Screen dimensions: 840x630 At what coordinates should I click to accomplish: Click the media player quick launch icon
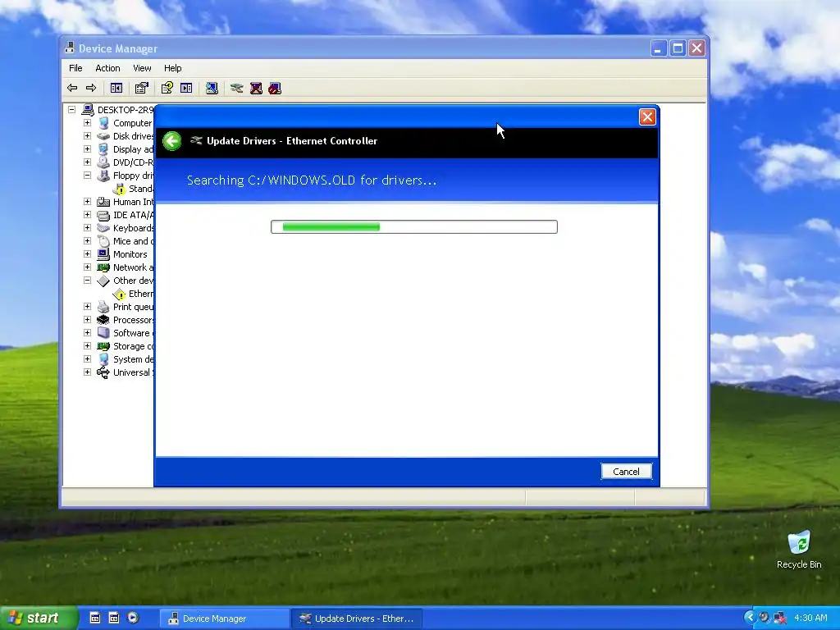coord(133,618)
